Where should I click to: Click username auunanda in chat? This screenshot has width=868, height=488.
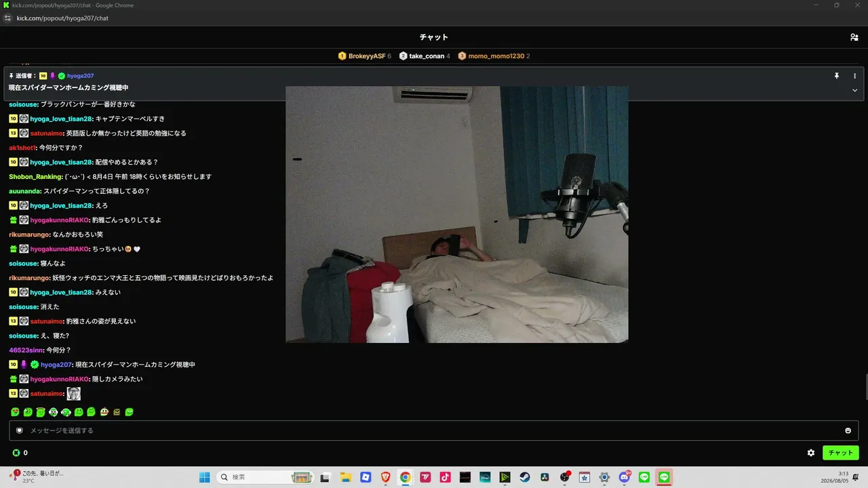25,191
